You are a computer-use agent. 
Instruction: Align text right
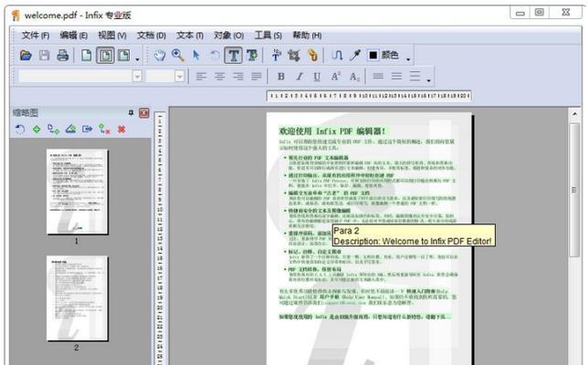[238, 77]
